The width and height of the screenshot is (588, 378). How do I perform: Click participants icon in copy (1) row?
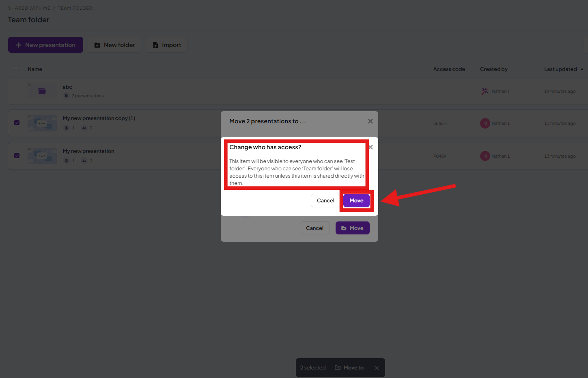(x=84, y=128)
